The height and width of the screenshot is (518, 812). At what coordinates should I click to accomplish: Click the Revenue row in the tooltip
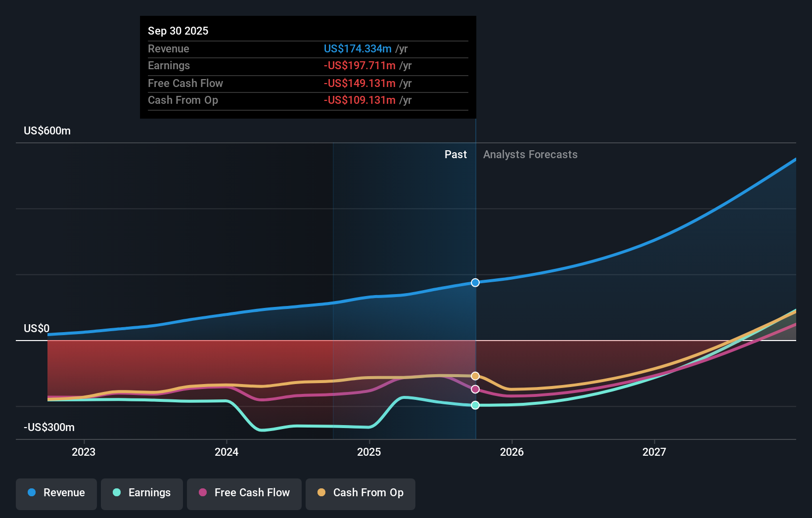[x=308, y=48]
